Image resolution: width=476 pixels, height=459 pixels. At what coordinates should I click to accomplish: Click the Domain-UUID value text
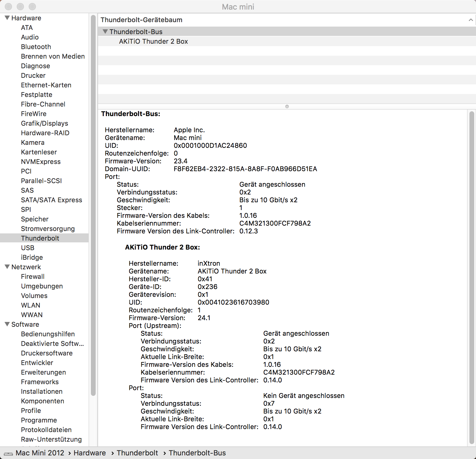point(245,169)
